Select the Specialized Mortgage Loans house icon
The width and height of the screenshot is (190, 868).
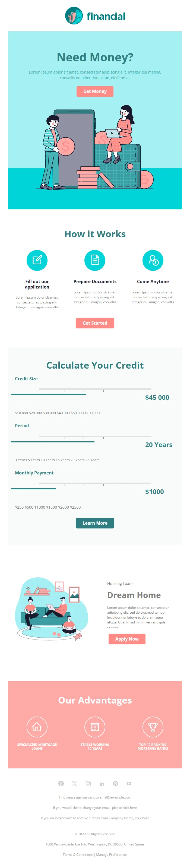(x=37, y=727)
